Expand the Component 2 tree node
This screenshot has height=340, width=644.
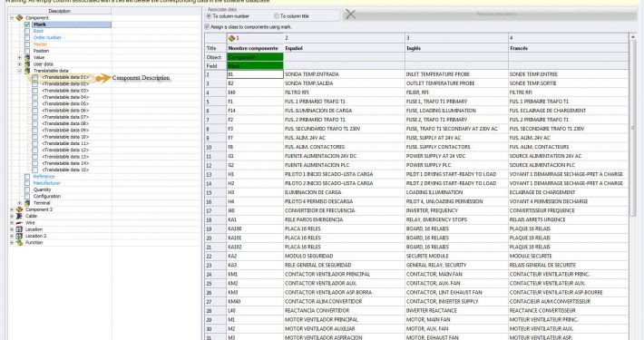[12, 209]
